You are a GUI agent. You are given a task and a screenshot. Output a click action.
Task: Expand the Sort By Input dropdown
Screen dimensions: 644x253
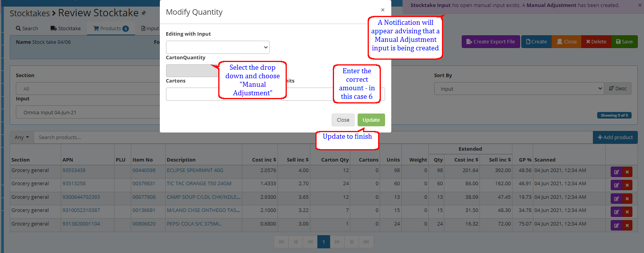tap(519, 89)
